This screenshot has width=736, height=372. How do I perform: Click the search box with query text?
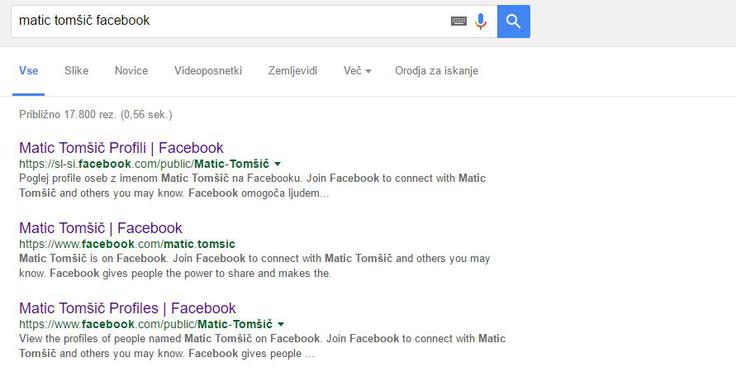tap(230, 21)
